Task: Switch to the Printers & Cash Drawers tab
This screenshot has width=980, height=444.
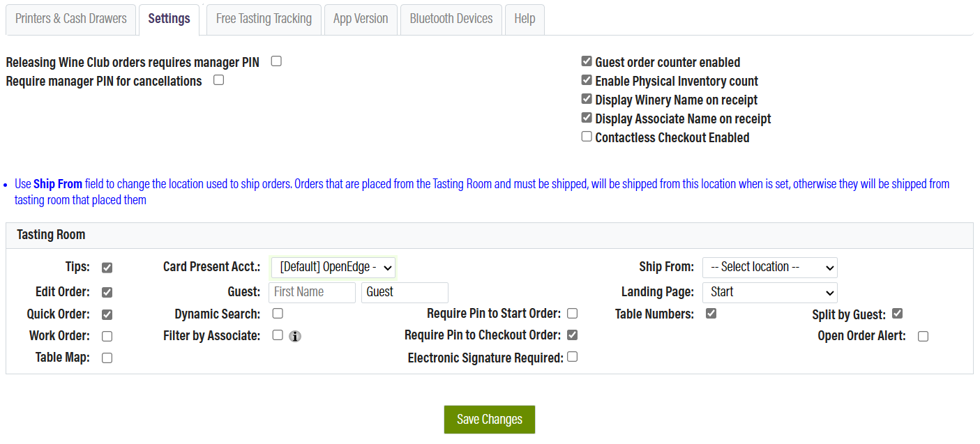Action: pos(70,19)
